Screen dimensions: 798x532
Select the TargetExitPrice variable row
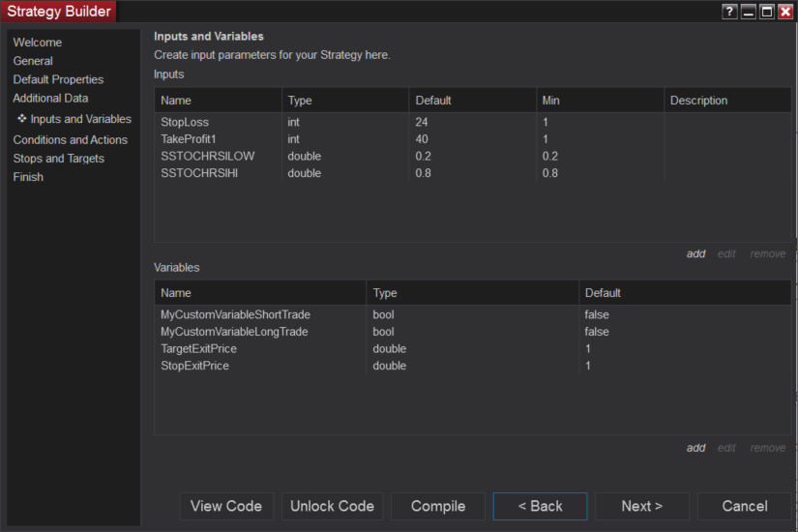(198, 348)
